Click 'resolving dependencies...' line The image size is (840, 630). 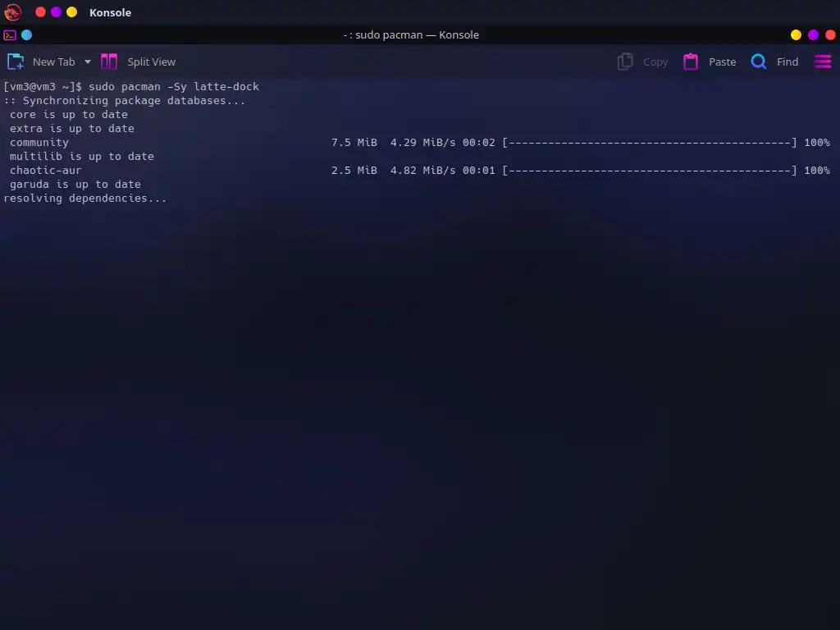[84, 199]
